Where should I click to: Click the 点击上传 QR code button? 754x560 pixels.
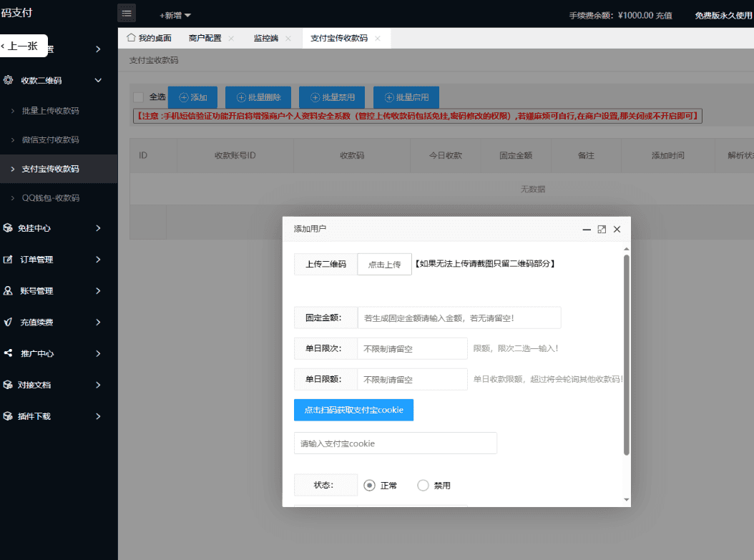tap(384, 265)
